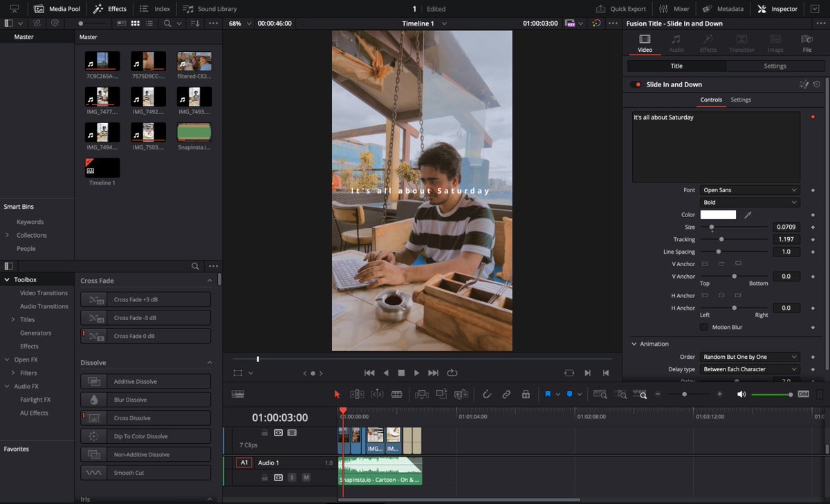Viewport: 830px width, 504px height.
Task: Switch media pool to list view
Action: click(150, 24)
